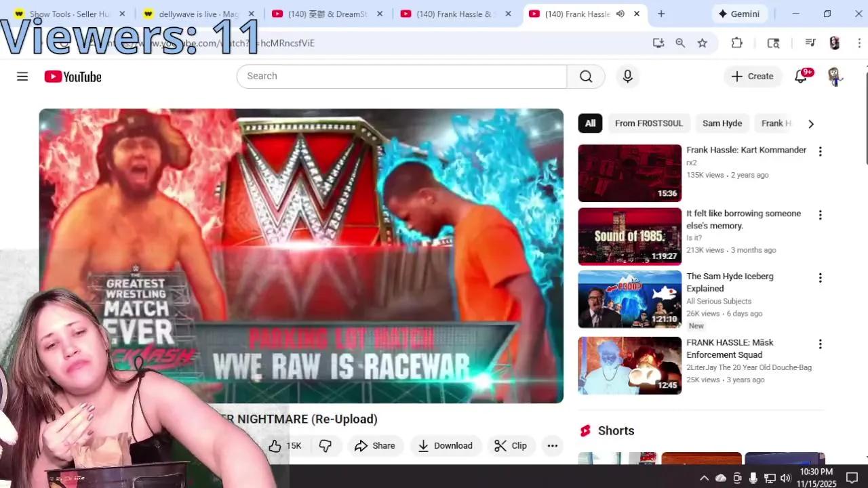Open the notifications bell
This screenshot has height=488, width=868.
801,76
